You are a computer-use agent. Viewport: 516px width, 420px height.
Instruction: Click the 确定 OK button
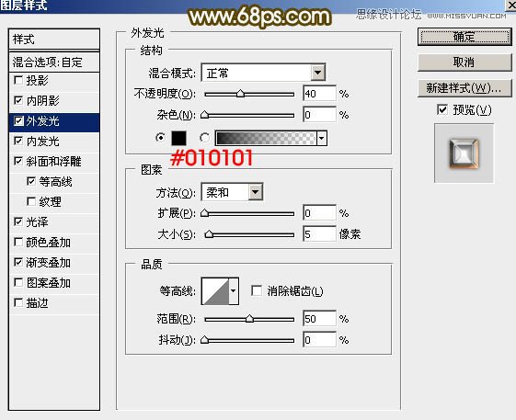coord(464,37)
